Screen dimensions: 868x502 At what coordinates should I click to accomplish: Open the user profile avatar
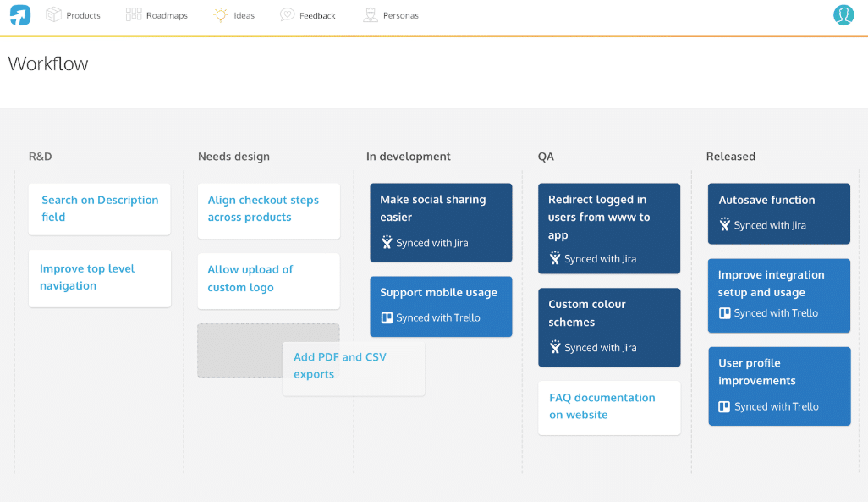click(x=843, y=15)
